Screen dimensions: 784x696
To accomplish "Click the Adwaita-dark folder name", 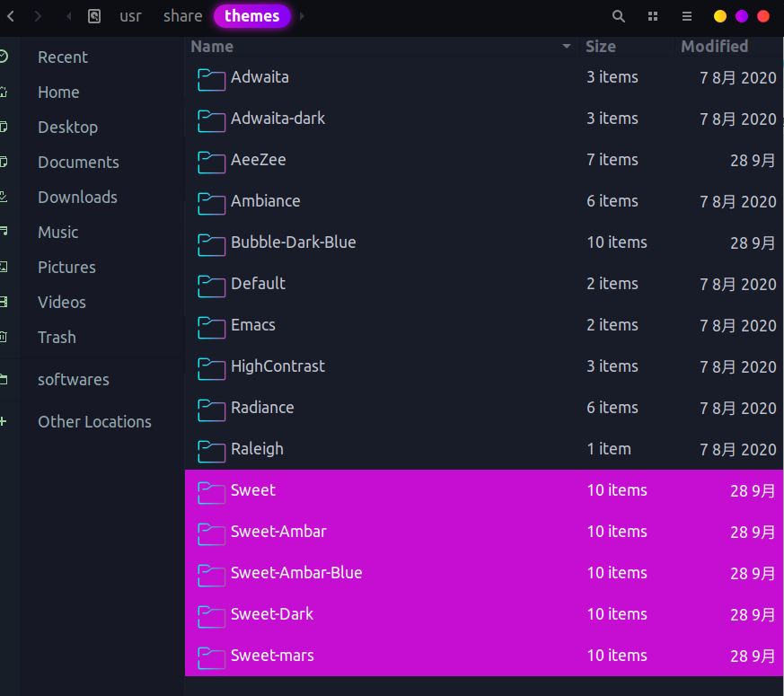I will 277,119.
